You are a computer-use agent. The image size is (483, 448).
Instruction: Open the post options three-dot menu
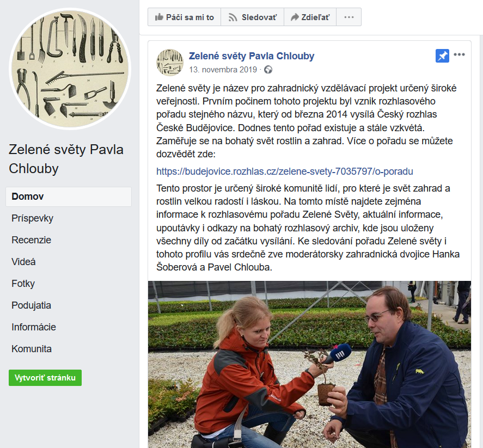coord(459,55)
